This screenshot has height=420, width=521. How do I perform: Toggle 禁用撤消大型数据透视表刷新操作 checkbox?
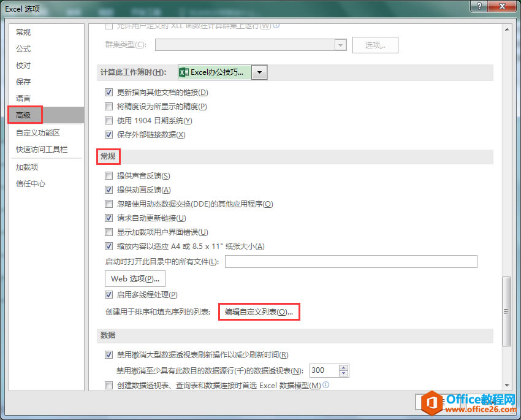point(108,355)
